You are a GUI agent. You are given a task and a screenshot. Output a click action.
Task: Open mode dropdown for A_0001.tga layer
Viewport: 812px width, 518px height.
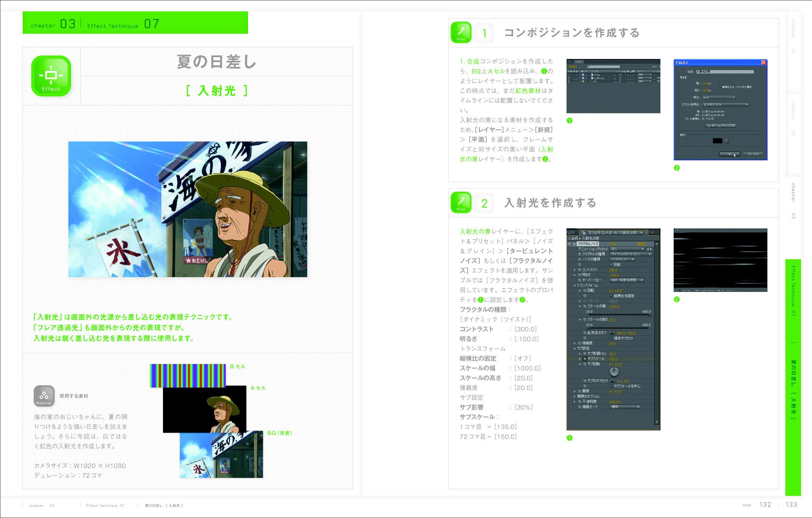[x=645, y=78]
